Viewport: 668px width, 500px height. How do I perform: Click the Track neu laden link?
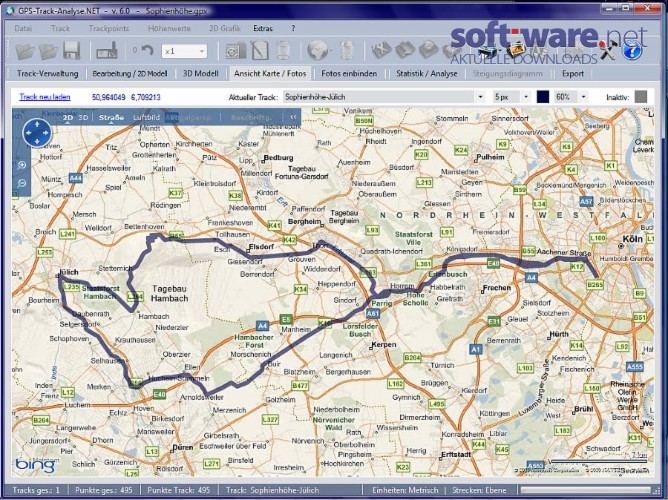[45, 97]
